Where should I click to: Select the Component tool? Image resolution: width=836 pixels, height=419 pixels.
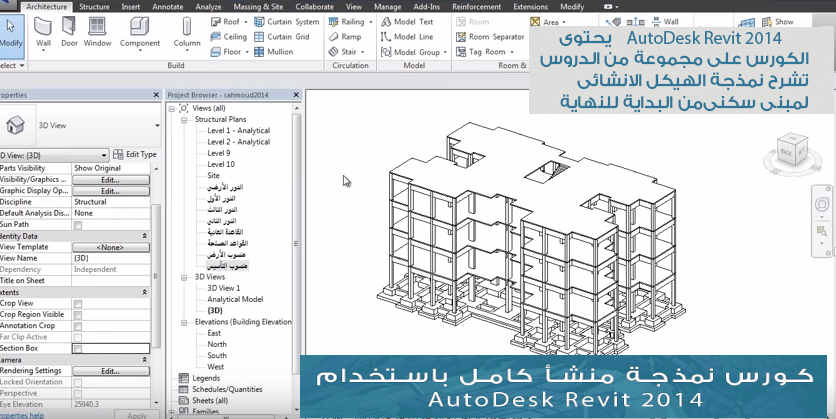click(140, 34)
